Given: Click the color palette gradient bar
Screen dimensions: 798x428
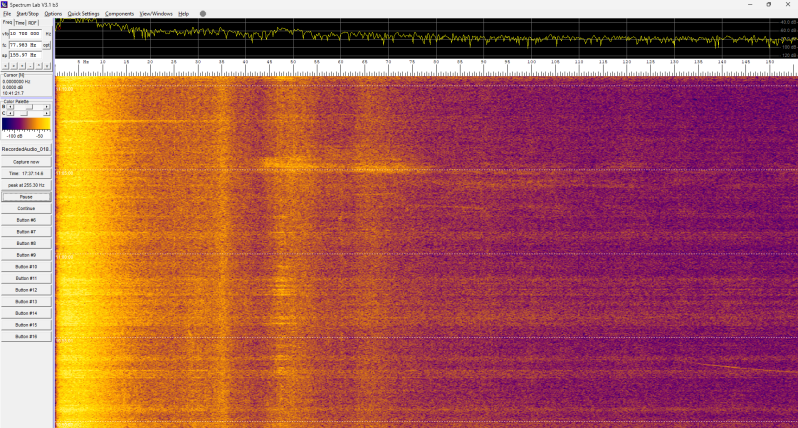Looking at the screenshot, I should tap(26, 124).
